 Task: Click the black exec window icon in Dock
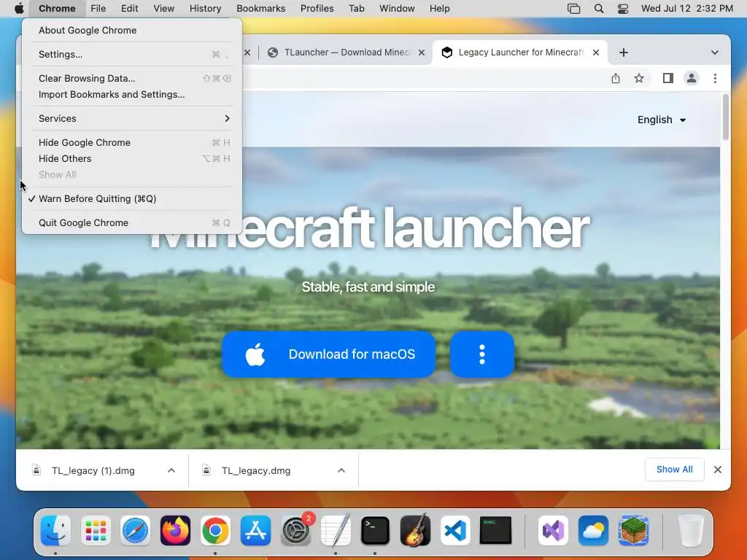[495, 530]
